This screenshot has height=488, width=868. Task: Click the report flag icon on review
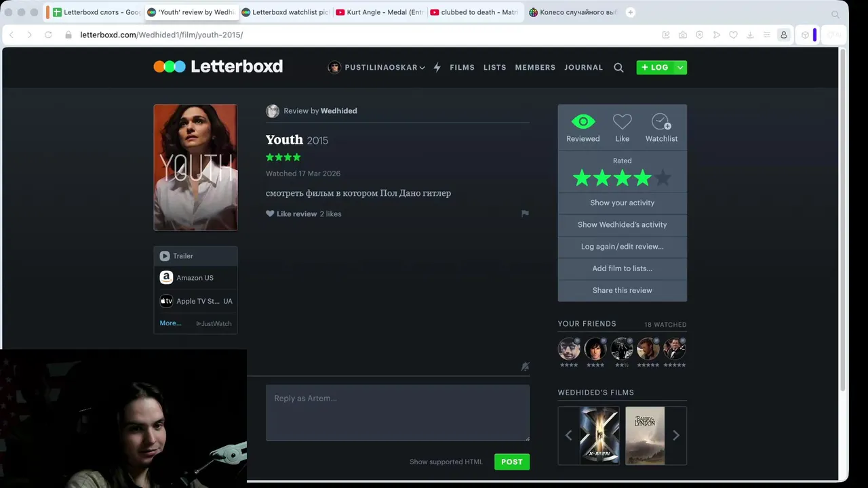coord(525,213)
